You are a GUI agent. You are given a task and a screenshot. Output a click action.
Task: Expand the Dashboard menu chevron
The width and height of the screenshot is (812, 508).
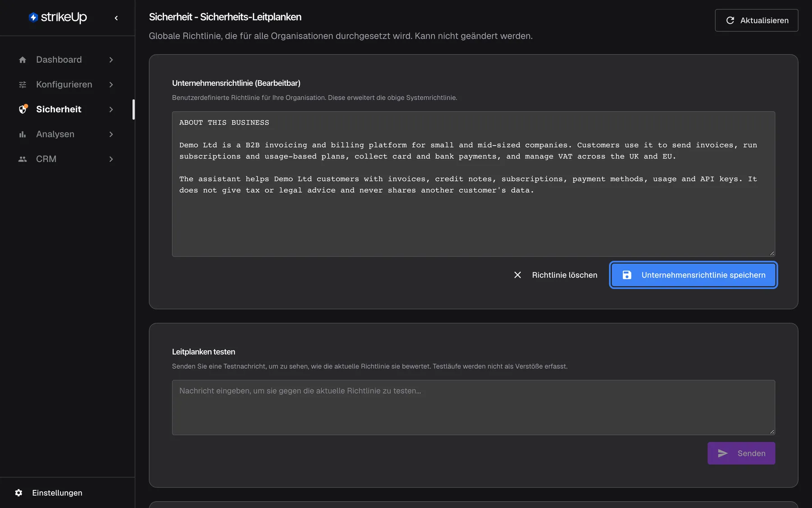click(111, 60)
